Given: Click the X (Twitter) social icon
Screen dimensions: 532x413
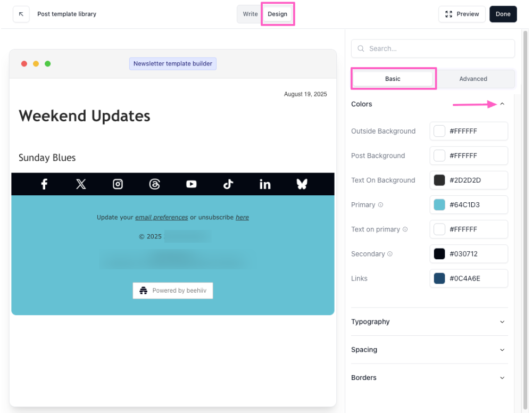Looking at the screenshot, I should click(81, 184).
